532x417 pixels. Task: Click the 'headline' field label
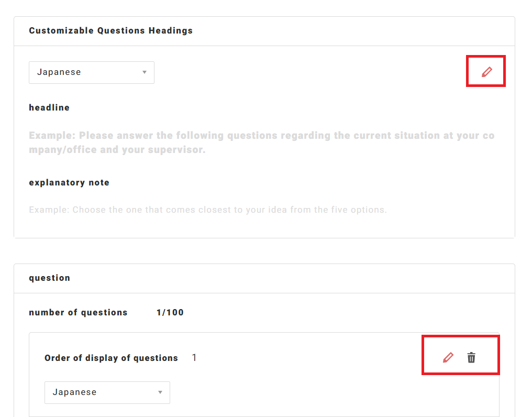click(x=49, y=107)
